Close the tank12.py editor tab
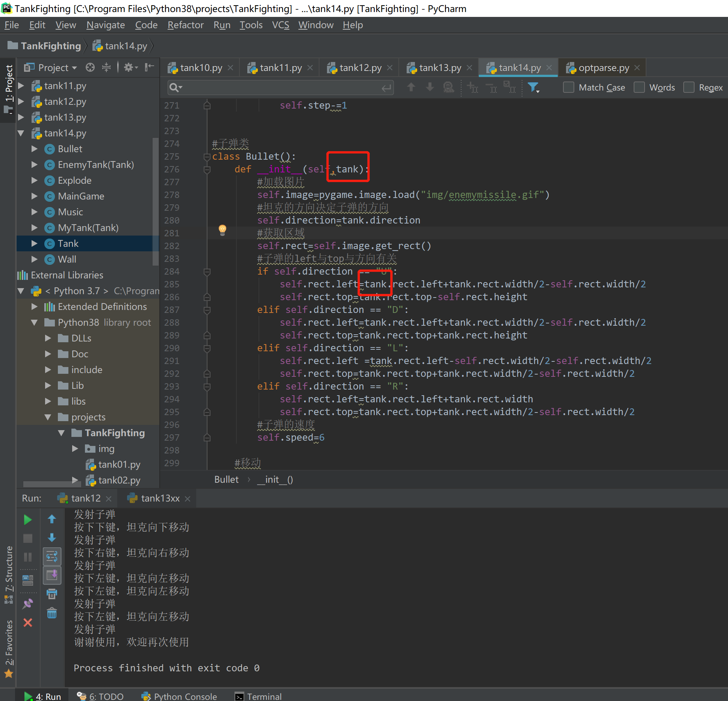The image size is (728, 701). point(390,68)
